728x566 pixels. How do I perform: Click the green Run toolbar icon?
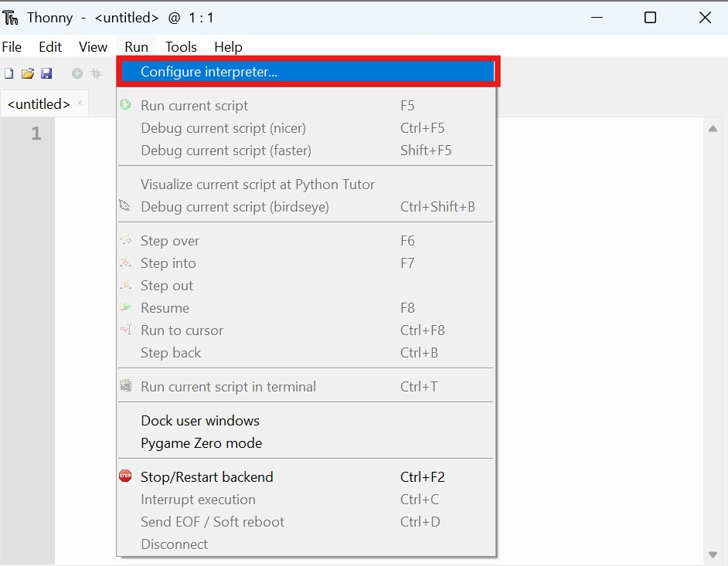coord(77,73)
